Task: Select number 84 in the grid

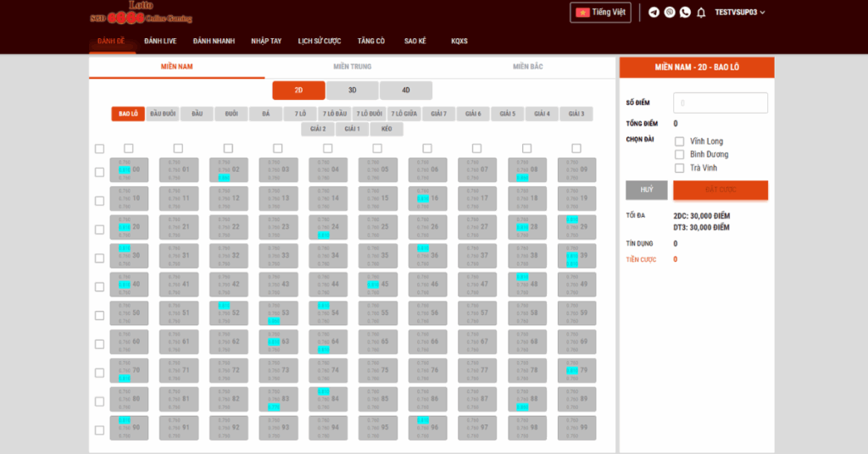Action: [328, 399]
